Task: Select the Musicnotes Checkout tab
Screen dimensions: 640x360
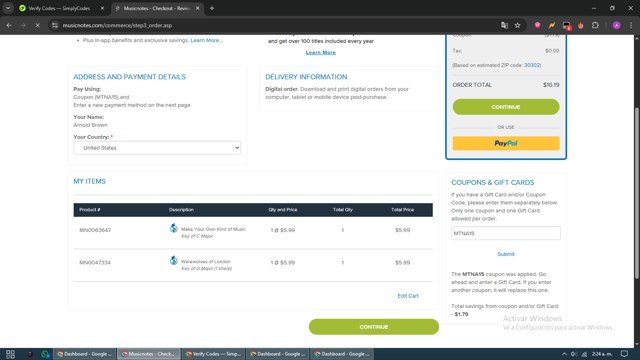Action: 156,8
